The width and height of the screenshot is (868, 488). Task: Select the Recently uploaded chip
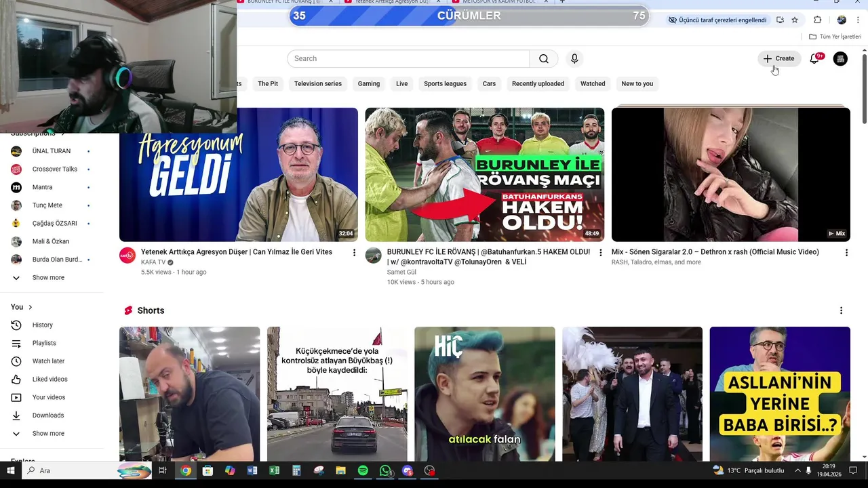point(538,84)
